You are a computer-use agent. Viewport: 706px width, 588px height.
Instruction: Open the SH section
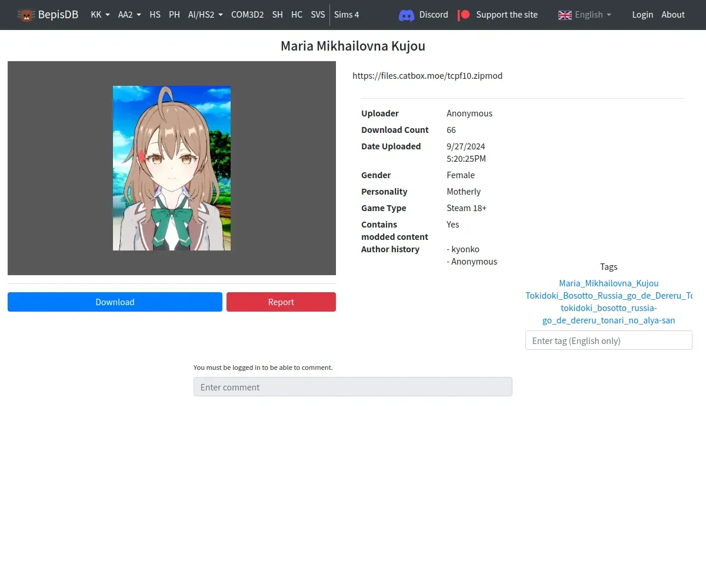278,15
